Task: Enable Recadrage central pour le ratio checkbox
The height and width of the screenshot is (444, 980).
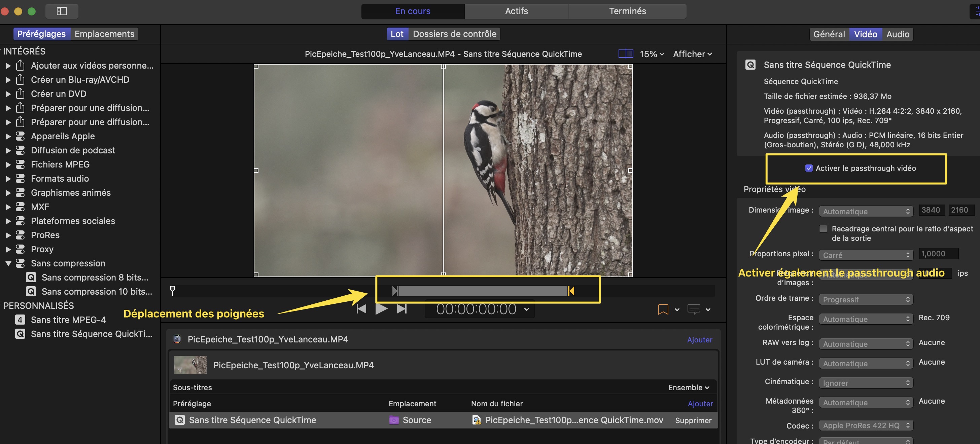Action: point(823,229)
